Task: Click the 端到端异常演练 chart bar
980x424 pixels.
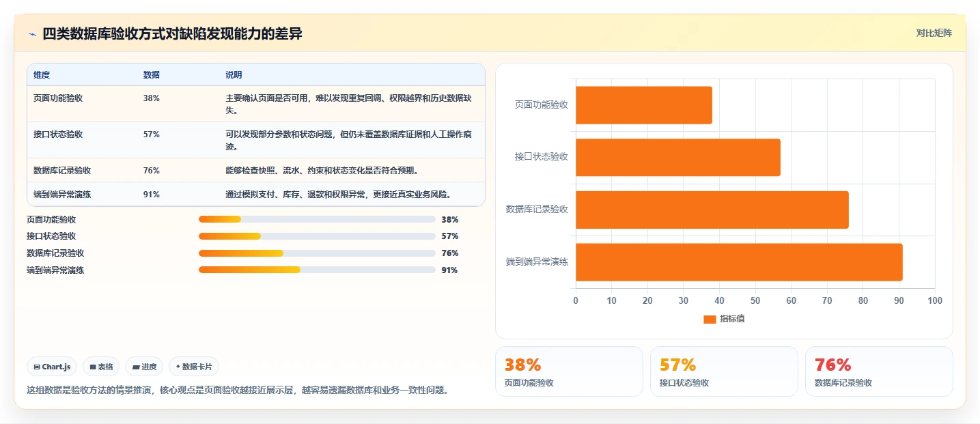Action: [739, 262]
